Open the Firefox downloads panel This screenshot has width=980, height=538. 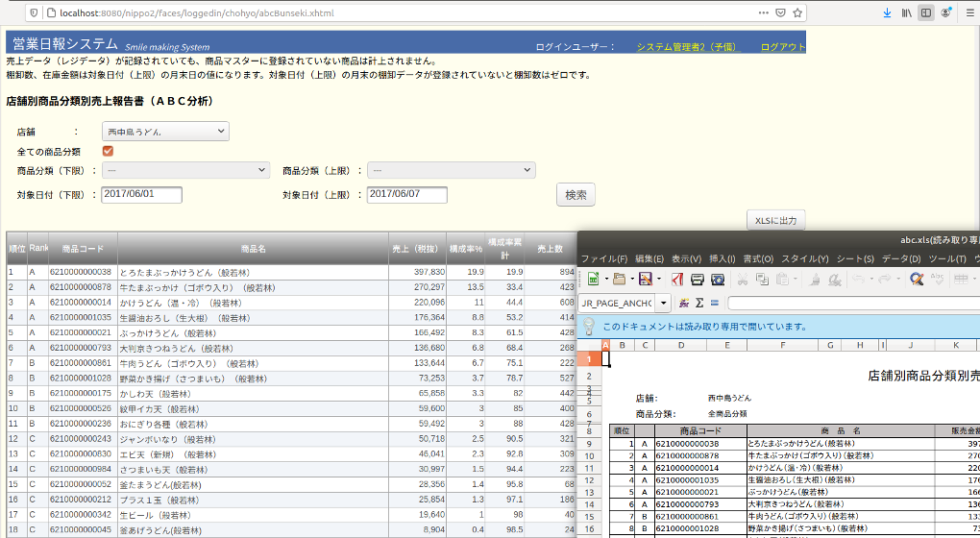tap(887, 12)
